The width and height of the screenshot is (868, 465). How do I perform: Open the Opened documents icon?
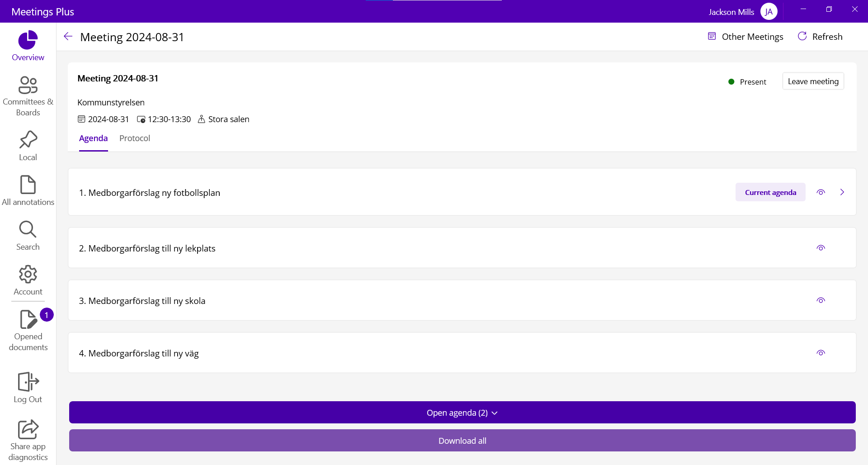click(x=28, y=319)
